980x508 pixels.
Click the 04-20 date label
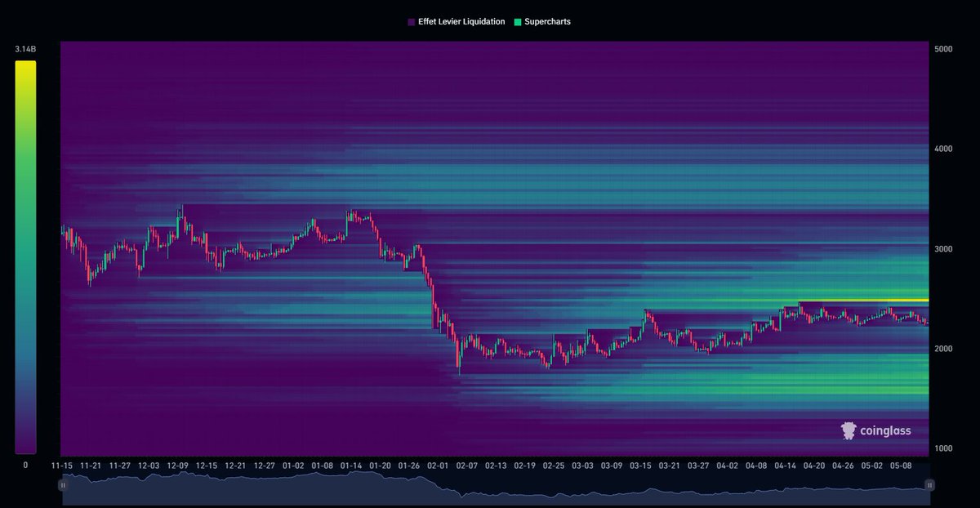(x=814, y=466)
